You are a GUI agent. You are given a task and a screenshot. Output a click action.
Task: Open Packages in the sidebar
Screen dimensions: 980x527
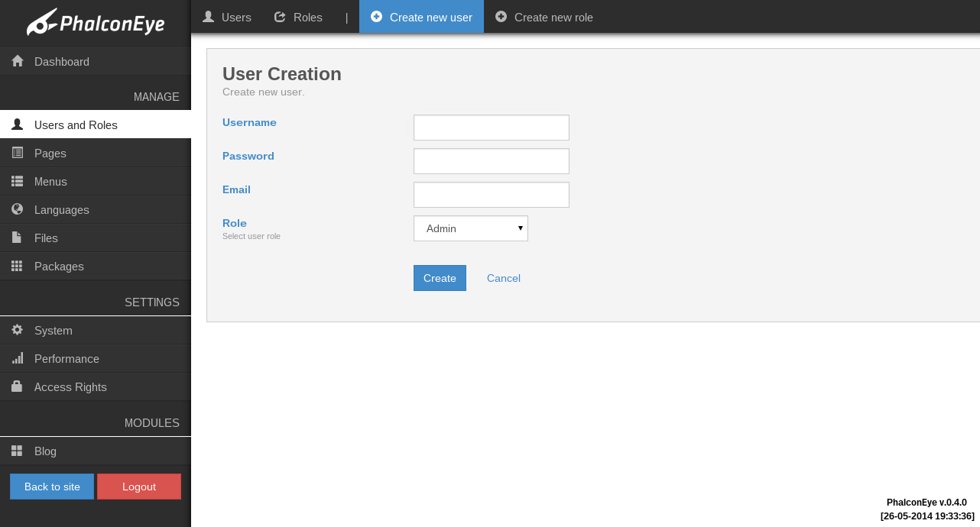(96, 266)
